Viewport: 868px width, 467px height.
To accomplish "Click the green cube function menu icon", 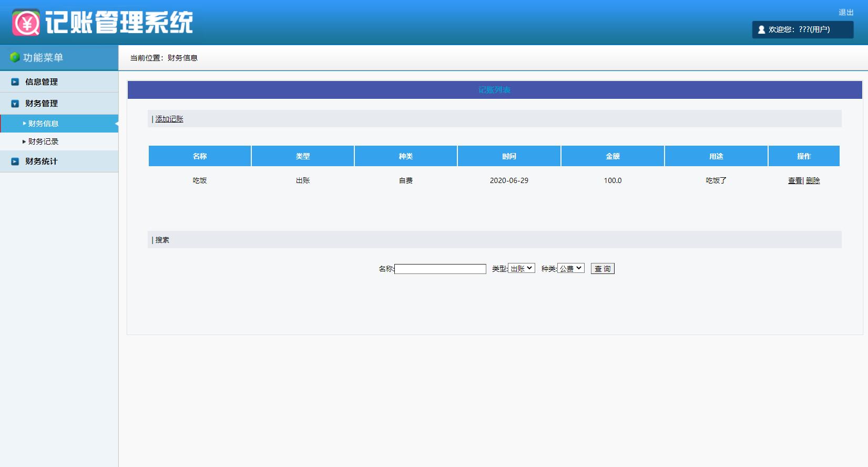I will [15, 57].
